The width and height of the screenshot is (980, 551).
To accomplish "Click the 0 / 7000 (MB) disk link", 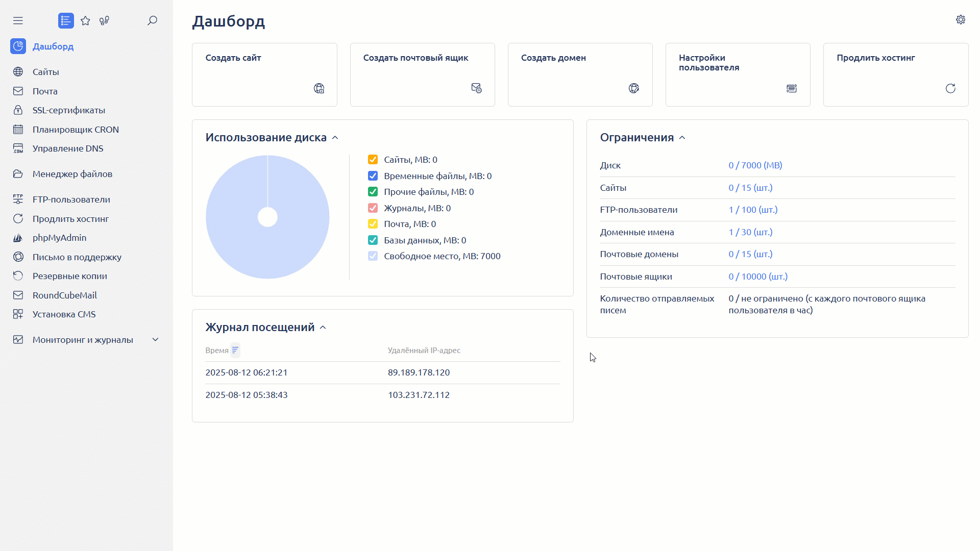I will pos(755,165).
